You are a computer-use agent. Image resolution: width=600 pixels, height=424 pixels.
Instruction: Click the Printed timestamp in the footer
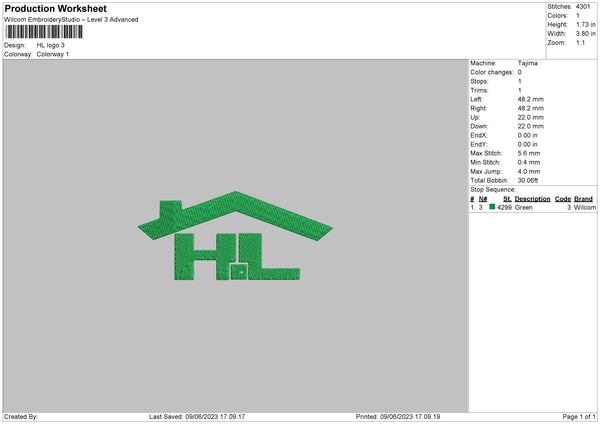click(398, 417)
